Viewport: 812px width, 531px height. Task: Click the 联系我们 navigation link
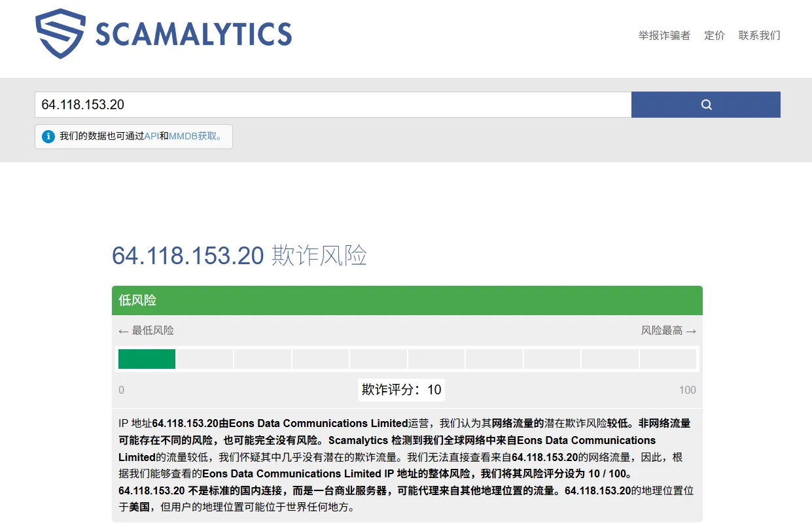coord(758,36)
